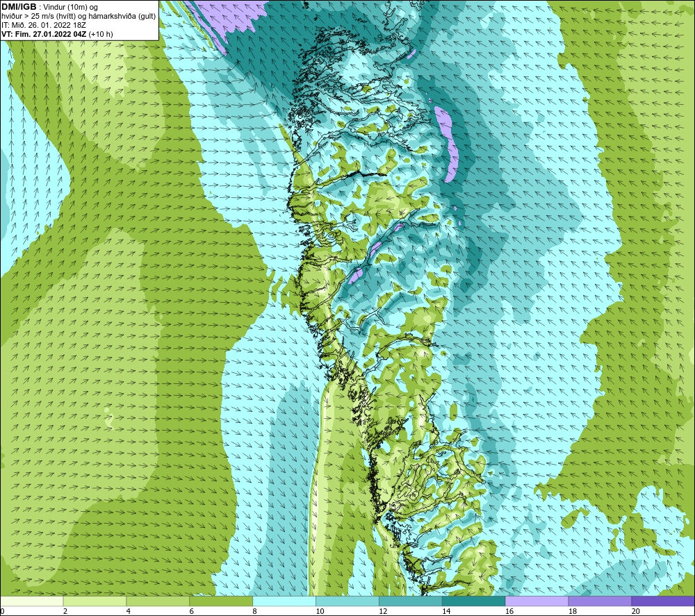Image resolution: width=695 pixels, height=616 pixels.
Task: Click the 12-14 m/s teal legend swatch
Action: 411,601
